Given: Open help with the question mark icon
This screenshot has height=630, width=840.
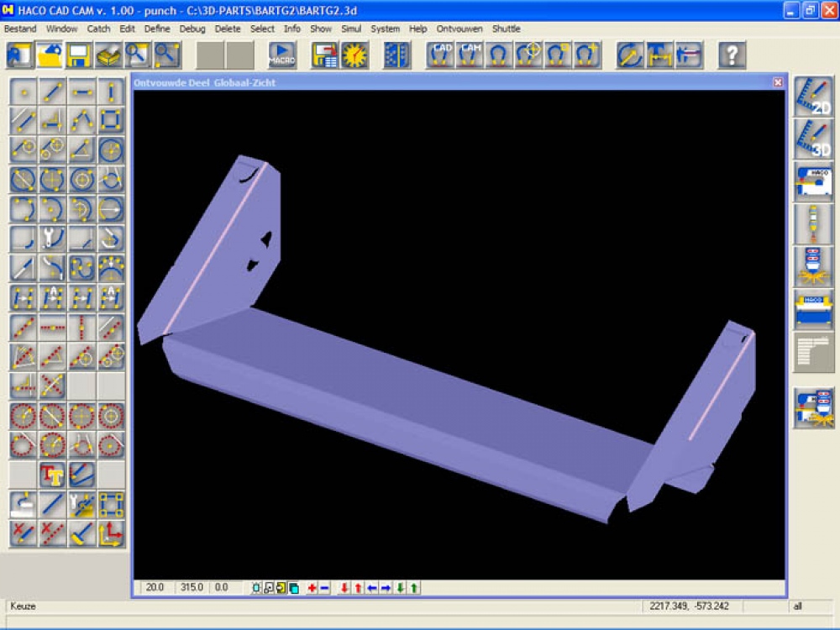Looking at the screenshot, I should (732, 55).
